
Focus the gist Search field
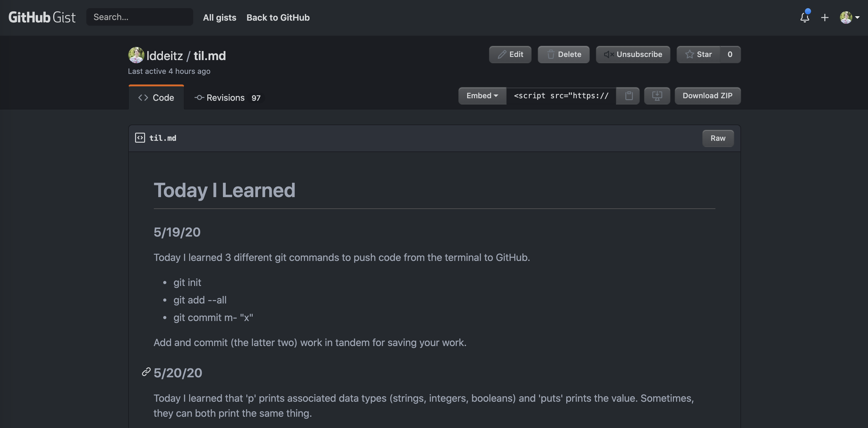tap(139, 17)
